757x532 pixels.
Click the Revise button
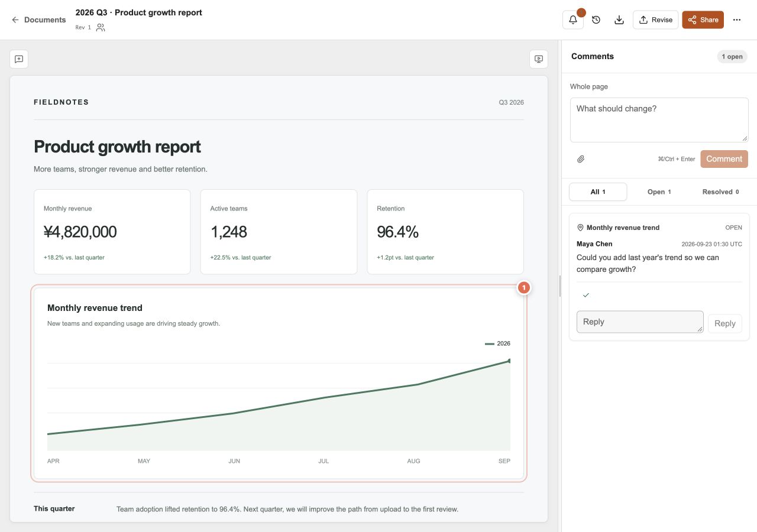(x=655, y=20)
